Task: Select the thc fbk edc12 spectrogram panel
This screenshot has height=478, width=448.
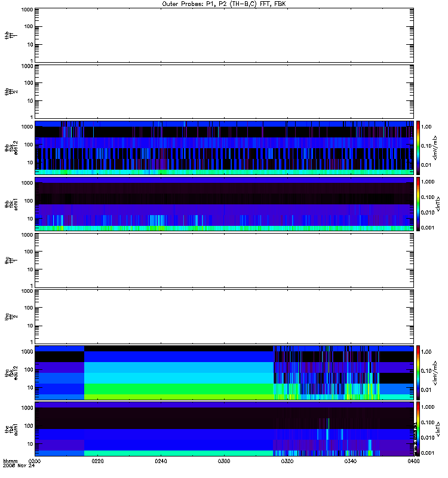Action: coord(224,372)
